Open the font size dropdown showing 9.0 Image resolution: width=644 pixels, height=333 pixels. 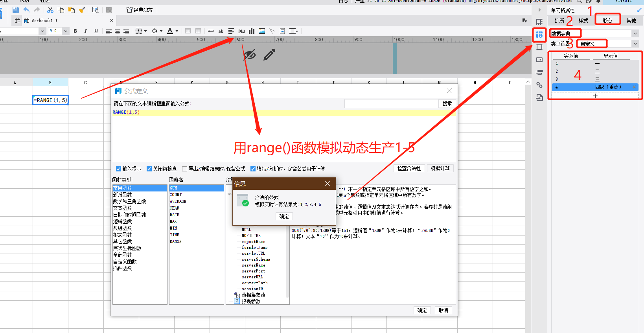click(x=66, y=31)
